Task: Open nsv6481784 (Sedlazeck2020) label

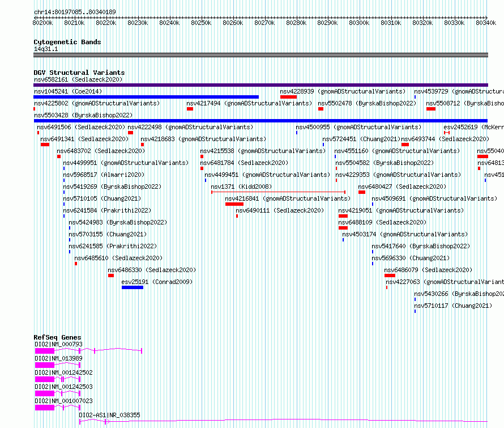Action: [x=244, y=163]
